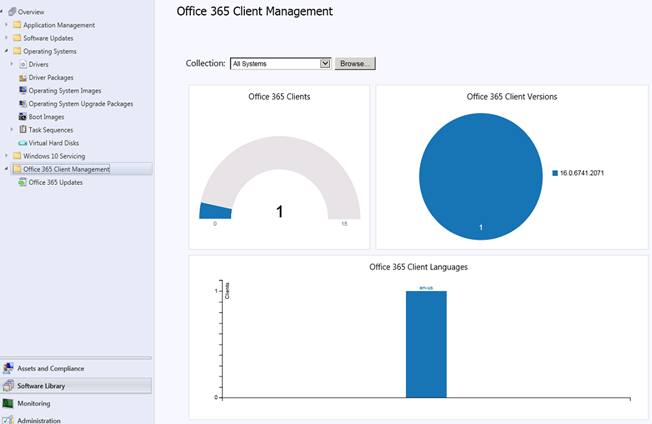This screenshot has height=424, width=652.
Task: Switch to the Software Library workspace
Action: 76,386
